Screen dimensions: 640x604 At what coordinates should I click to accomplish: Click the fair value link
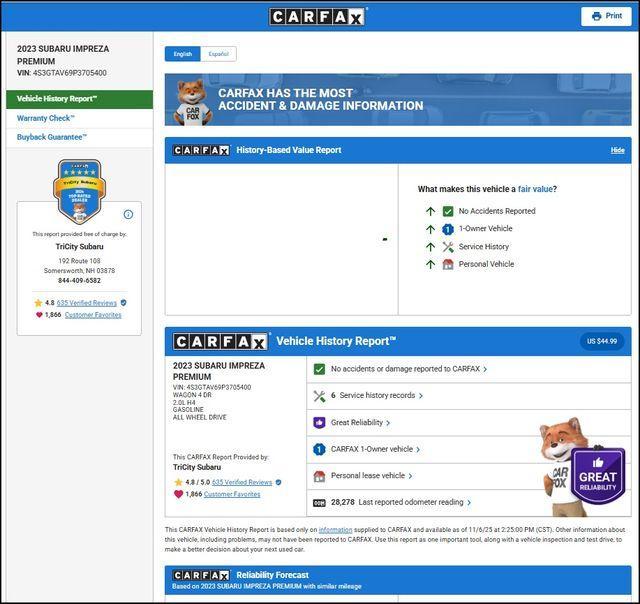click(534, 189)
